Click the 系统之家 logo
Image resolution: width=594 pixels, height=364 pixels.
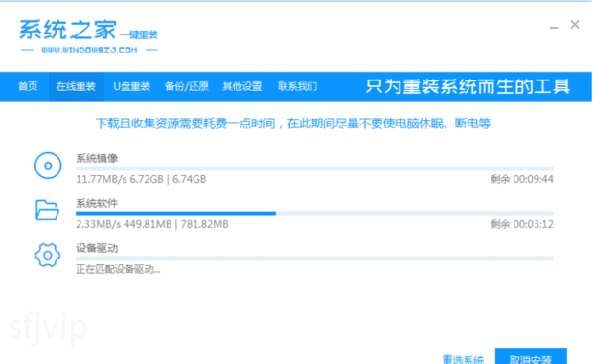[x=88, y=35]
